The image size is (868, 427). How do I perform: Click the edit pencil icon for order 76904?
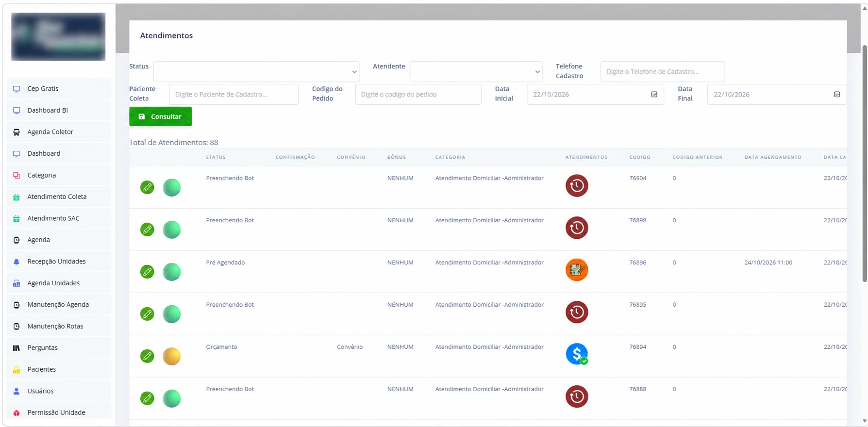pos(147,187)
